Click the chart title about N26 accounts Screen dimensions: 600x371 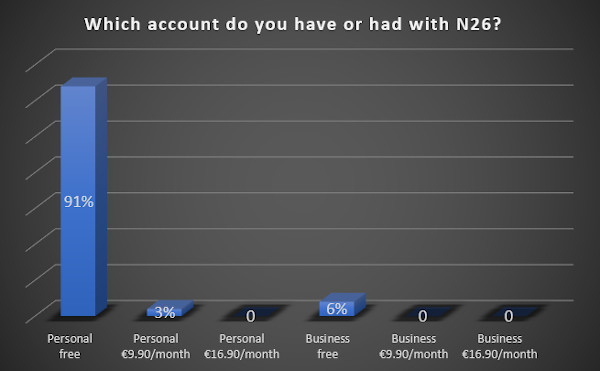(x=293, y=24)
